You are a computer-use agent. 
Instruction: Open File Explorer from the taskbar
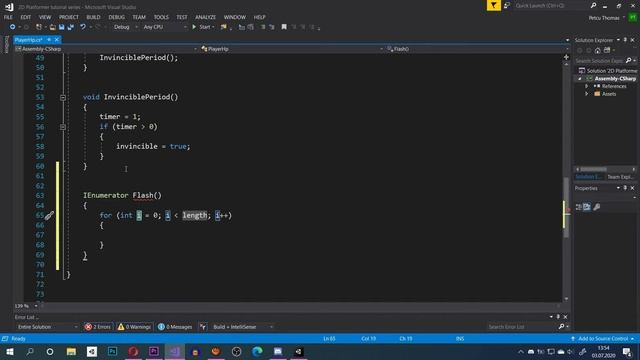click(71, 351)
